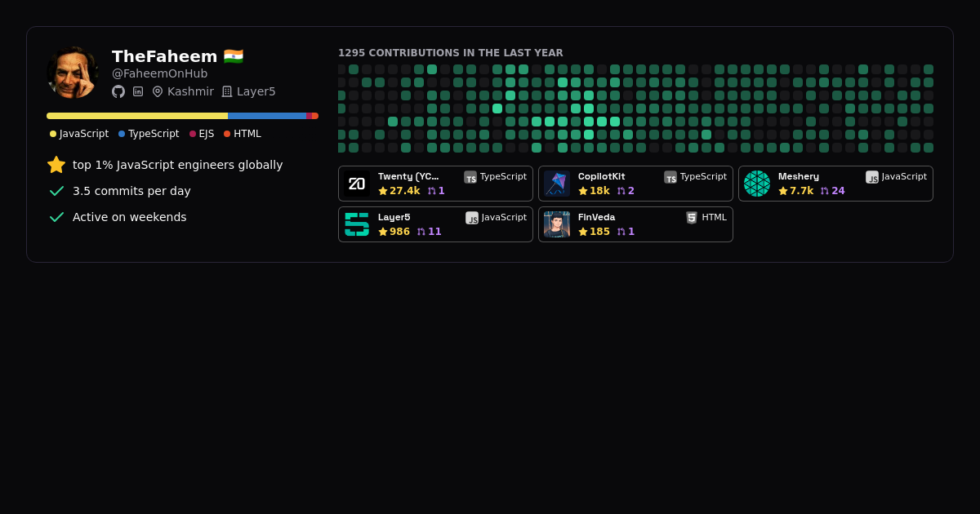Click the JavaScript badge icon on Layer5 card
Screen dimensions: 980x514
[x=472, y=218]
